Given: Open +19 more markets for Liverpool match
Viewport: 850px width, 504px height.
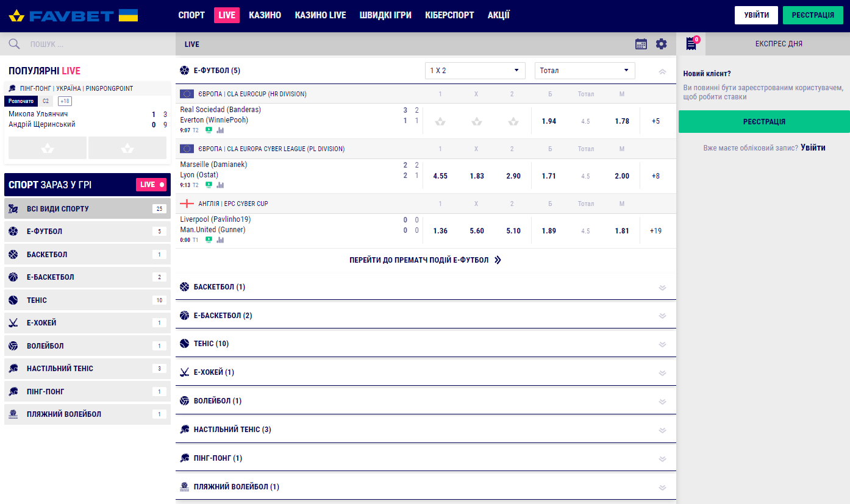Looking at the screenshot, I should (655, 231).
